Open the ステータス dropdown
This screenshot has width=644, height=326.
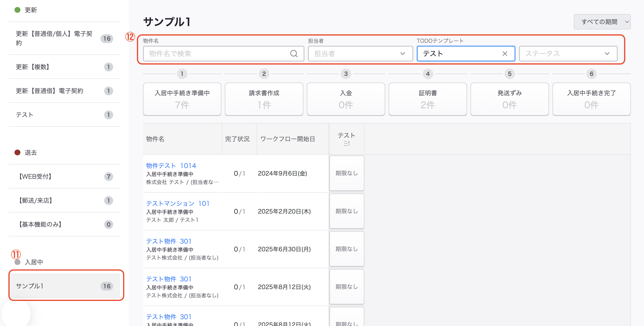568,54
